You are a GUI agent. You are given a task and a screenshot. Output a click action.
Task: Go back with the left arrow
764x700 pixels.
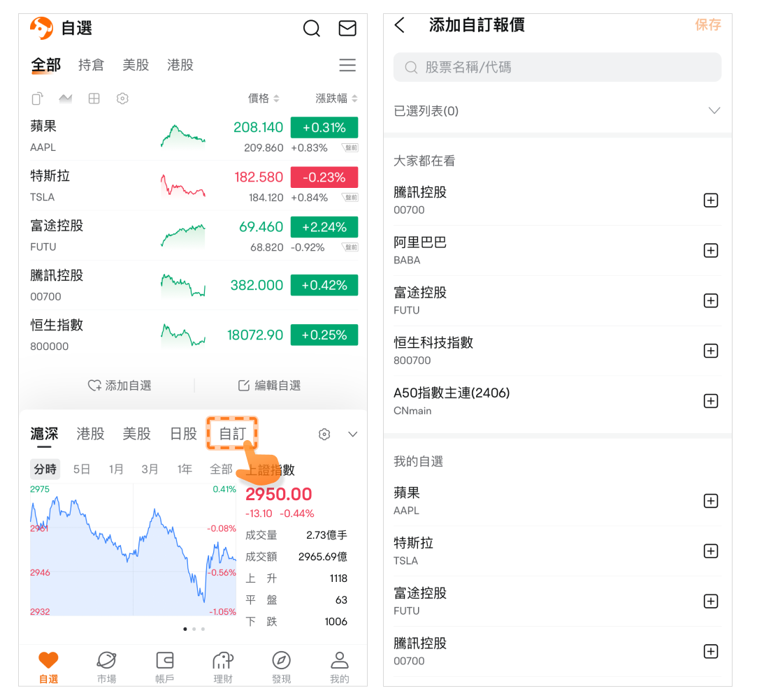click(x=400, y=26)
